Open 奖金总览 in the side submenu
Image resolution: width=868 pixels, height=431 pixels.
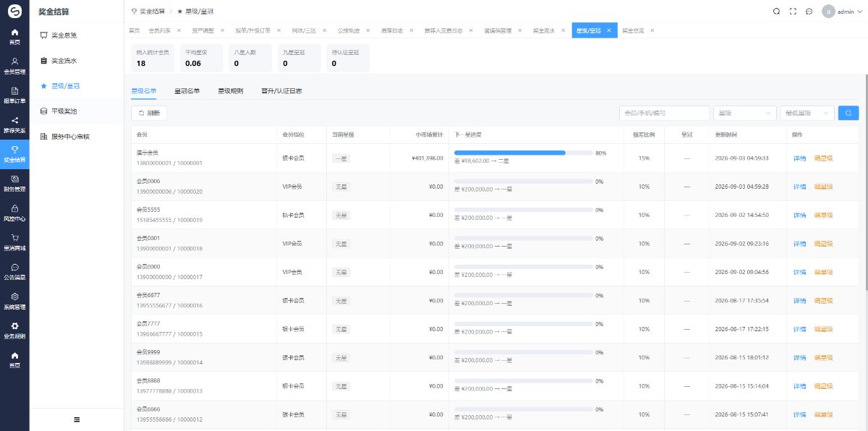[x=77, y=35]
